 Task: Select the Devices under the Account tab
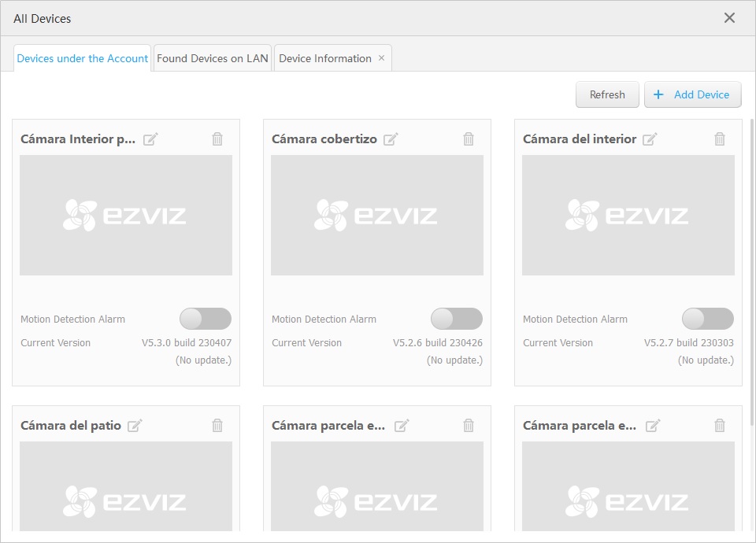pos(83,58)
